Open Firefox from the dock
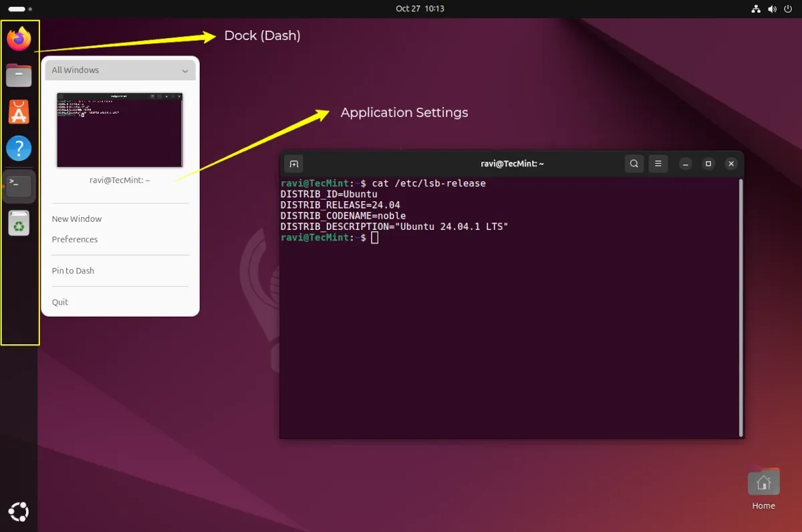The height and width of the screenshot is (532, 802). (19, 39)
